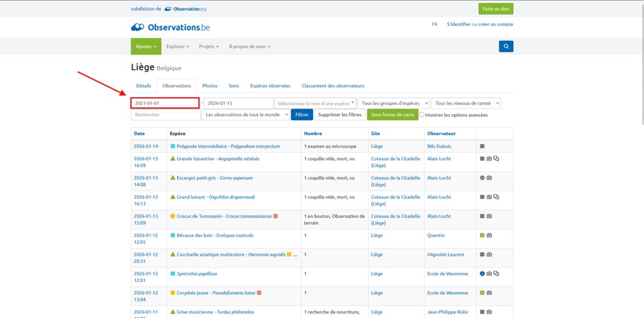Viewport: 644px width, 318px height.
Task: Click comments icon in Grande luisantine row
Action: pos(496,159)
